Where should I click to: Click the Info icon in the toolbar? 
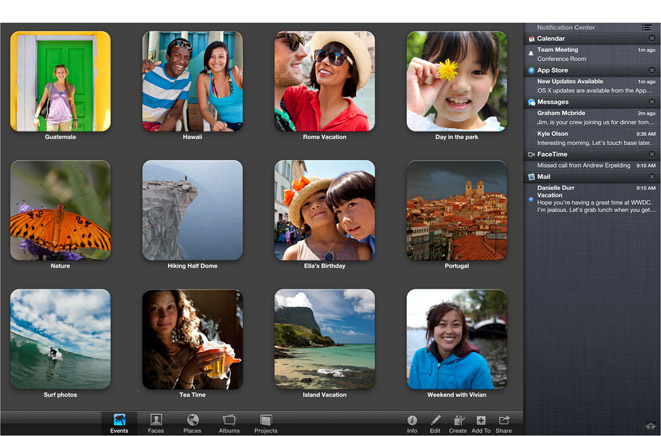point(412,422)
